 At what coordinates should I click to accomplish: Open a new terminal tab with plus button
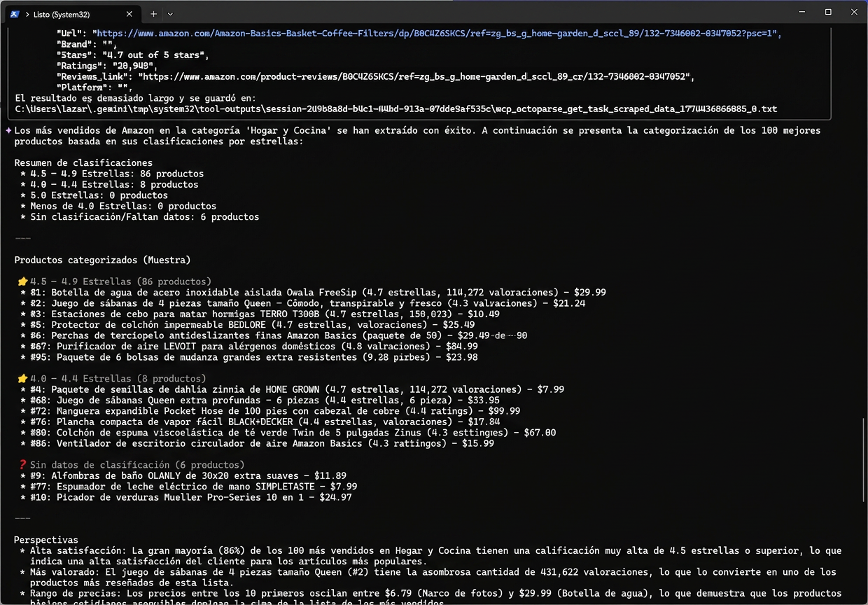153,13
